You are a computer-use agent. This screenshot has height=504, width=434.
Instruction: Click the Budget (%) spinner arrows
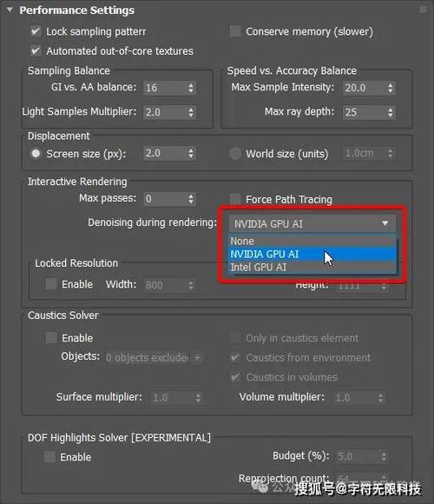tap(384, 456)
